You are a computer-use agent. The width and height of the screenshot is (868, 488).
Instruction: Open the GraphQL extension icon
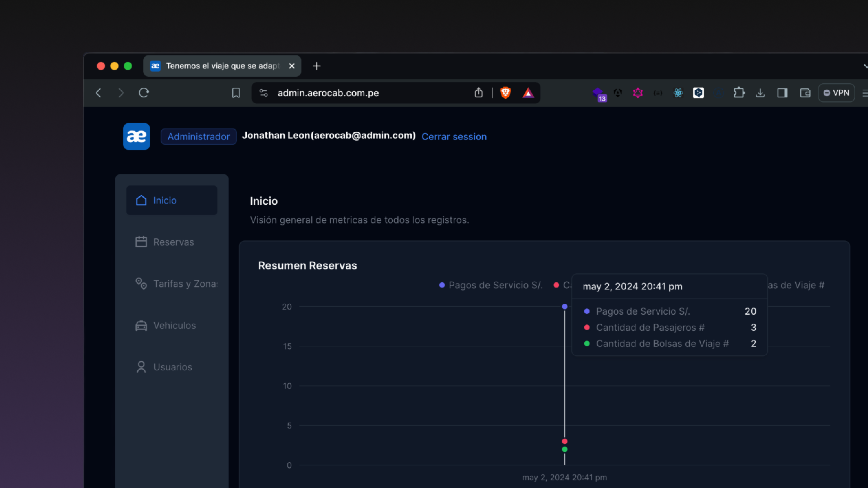coord(637,93)
